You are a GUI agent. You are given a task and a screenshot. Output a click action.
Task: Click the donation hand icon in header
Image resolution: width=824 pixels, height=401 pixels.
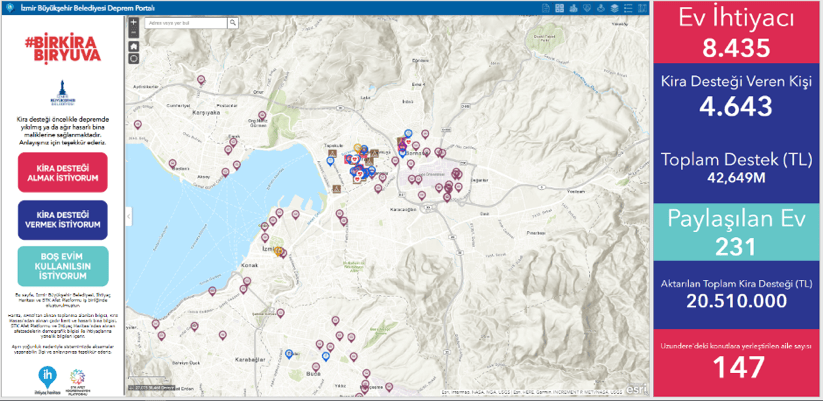click(601, 8)
